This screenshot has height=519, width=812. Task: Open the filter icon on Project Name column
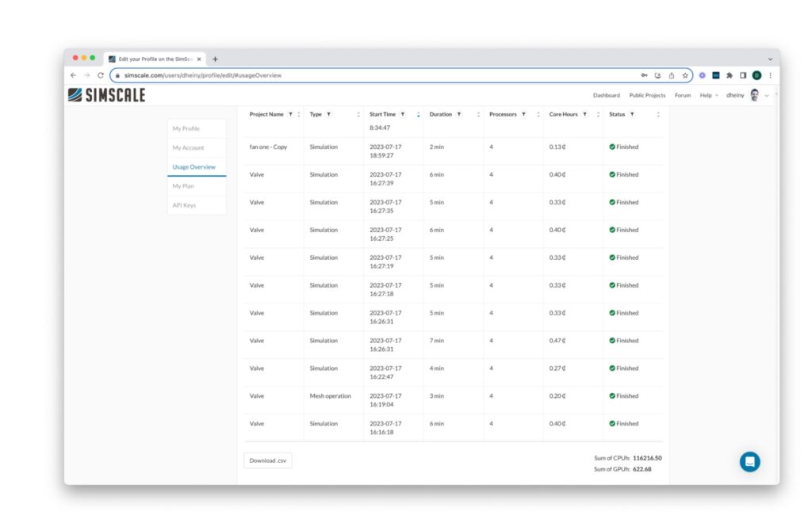click(x=289, y=114)
